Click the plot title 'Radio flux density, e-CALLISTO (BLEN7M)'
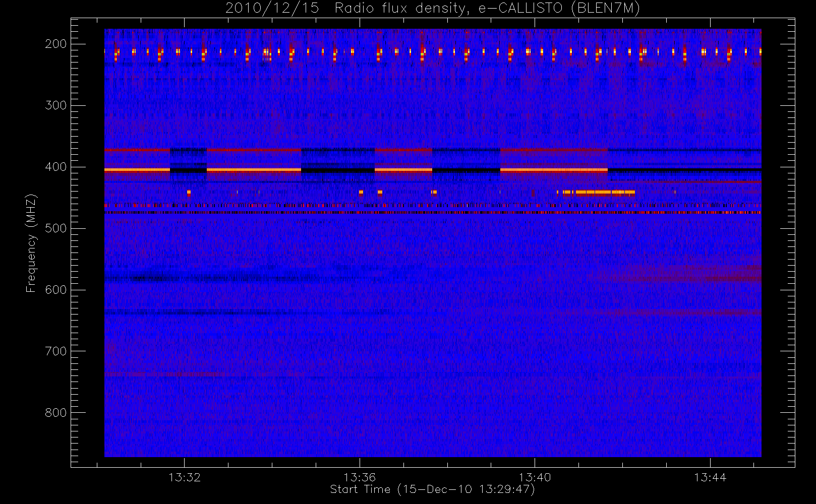This screenshot has width=816, height=504. (x=487, y=9)
